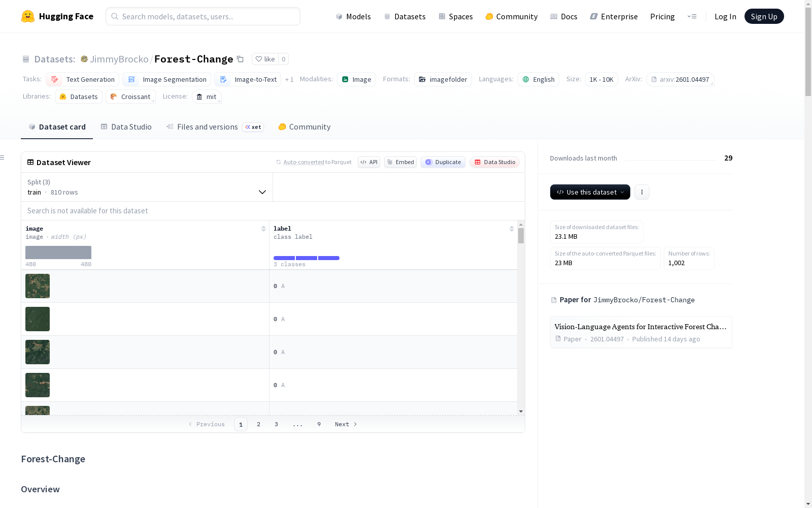This screenshot has width=812, height=508.
Task: Click the like heart button
Action: coord(265,59)
